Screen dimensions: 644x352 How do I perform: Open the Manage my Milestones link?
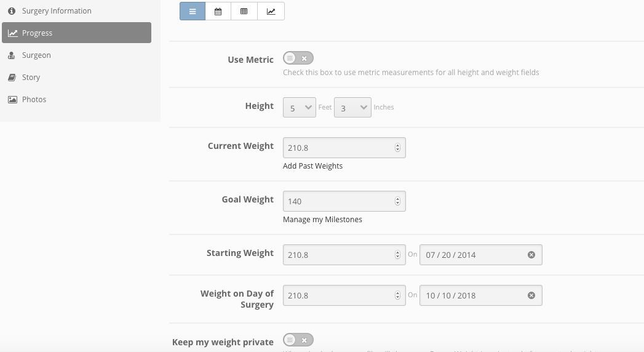(322, 219)
